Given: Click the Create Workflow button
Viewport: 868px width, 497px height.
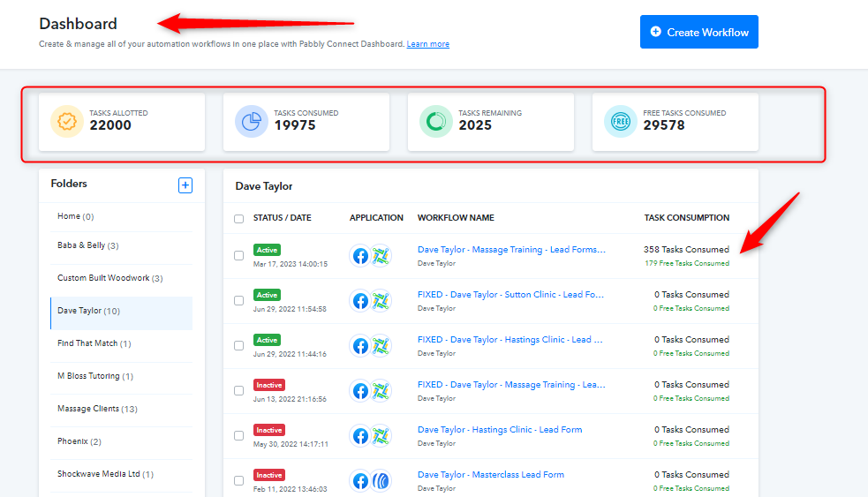Looking at the screenshot, I should coord(699,32).
